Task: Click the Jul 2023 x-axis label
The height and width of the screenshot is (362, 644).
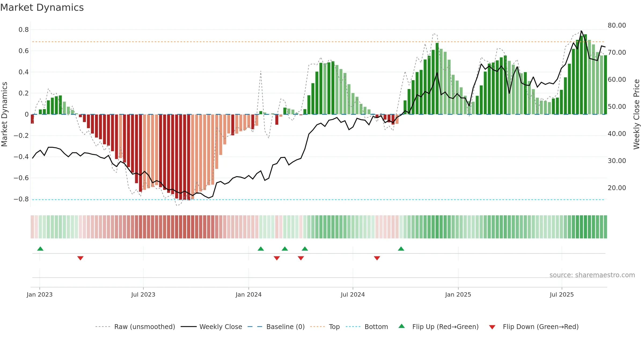Action: click(143, 294)
